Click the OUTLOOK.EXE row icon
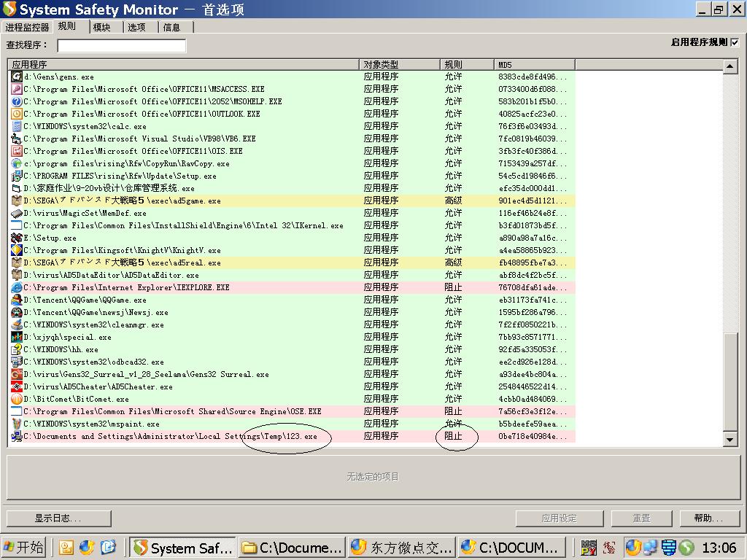Viewport: 747px width, 560px height. [x=17, y=114]
